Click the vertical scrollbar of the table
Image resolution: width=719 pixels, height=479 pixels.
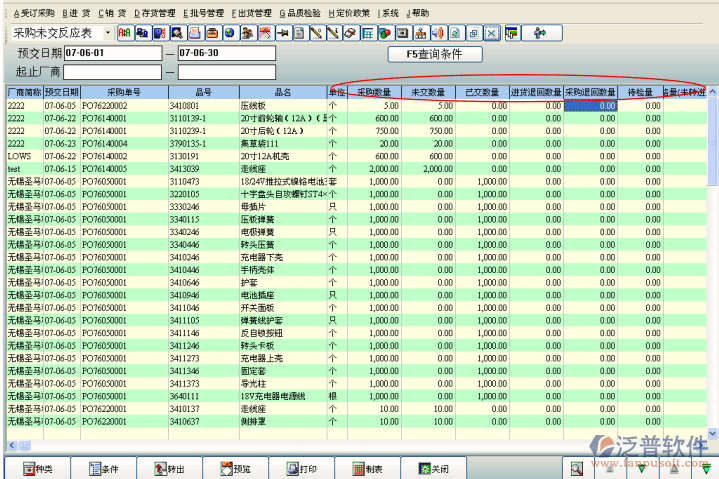pyautogui.click(x=713, y=260)
